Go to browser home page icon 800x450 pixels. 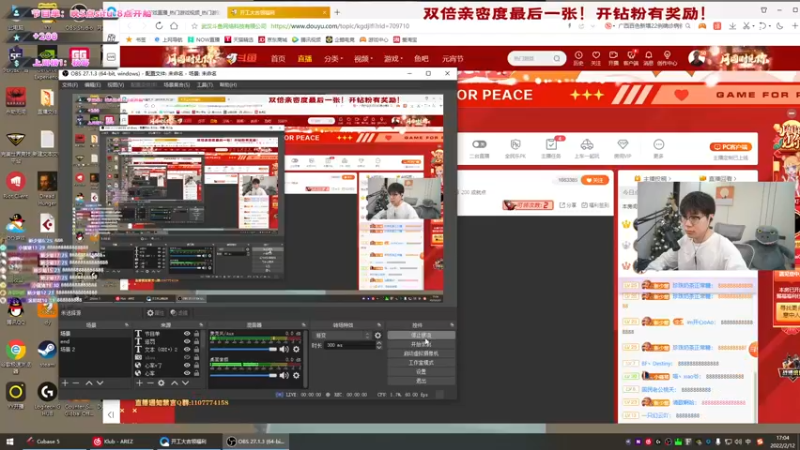(174, 26)
